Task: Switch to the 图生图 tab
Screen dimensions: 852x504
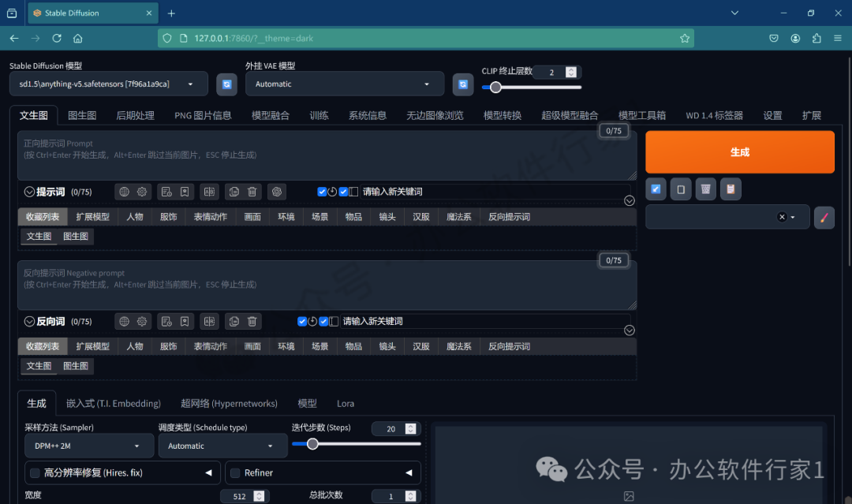Action: click(82, 114)
